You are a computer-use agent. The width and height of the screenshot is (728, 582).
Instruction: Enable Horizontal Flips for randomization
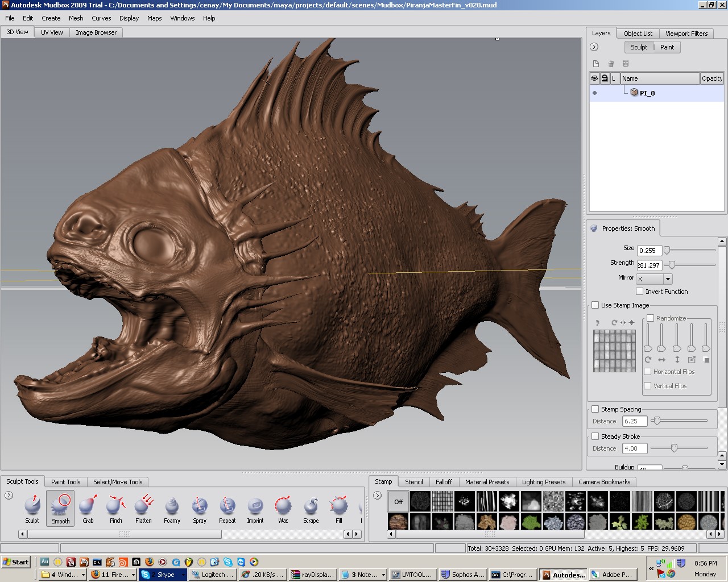[648, 372]
